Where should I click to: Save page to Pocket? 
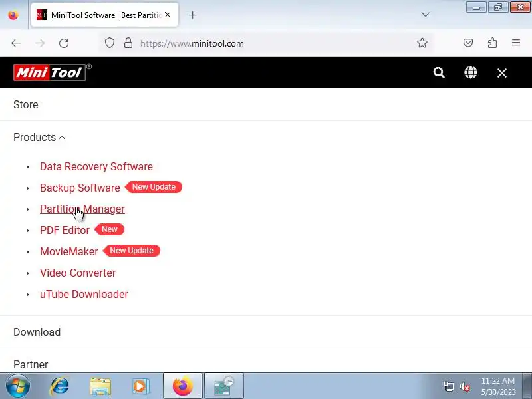click(x=468, y=43)
